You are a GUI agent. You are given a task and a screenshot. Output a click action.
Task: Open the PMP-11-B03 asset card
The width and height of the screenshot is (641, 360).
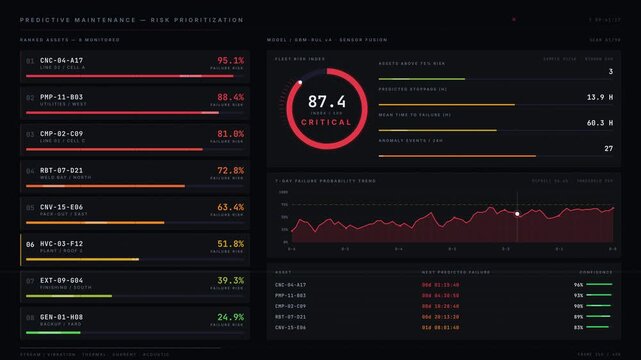(134, 103)
